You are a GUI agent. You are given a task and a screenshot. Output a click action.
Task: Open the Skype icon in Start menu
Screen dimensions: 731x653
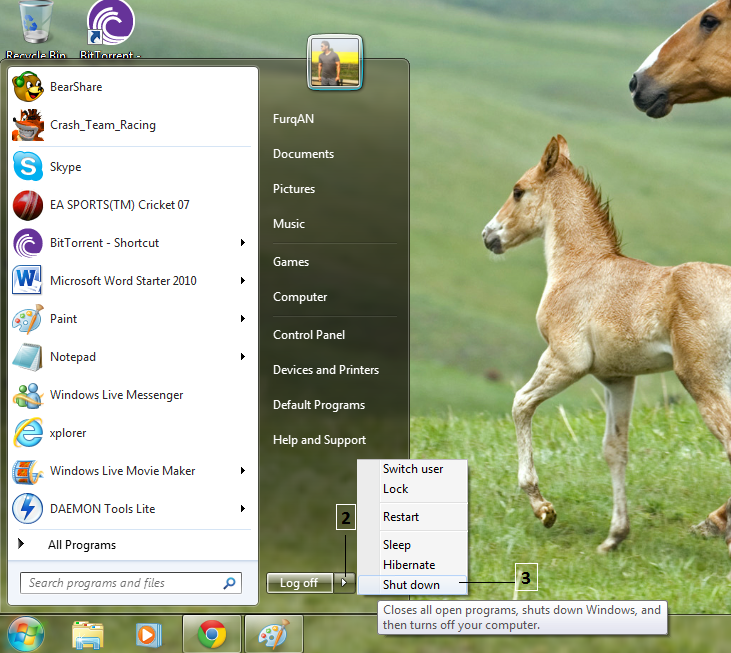click(x=28, y=166)
